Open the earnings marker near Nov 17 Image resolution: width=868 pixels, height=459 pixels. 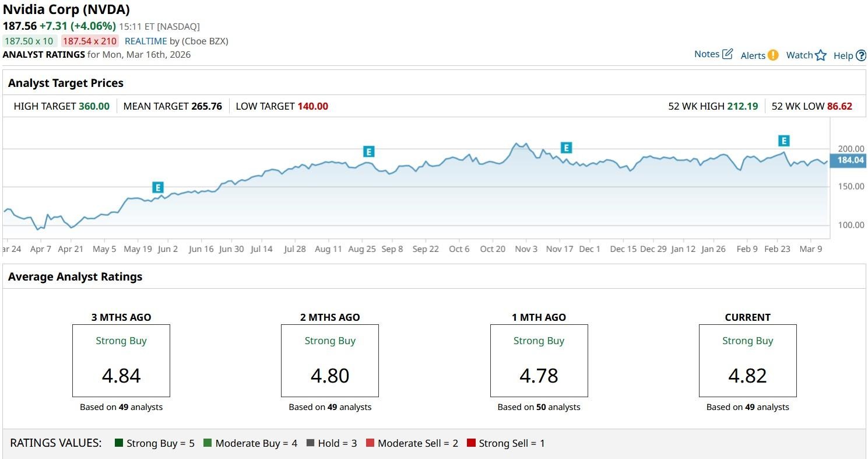pos(565,148)
